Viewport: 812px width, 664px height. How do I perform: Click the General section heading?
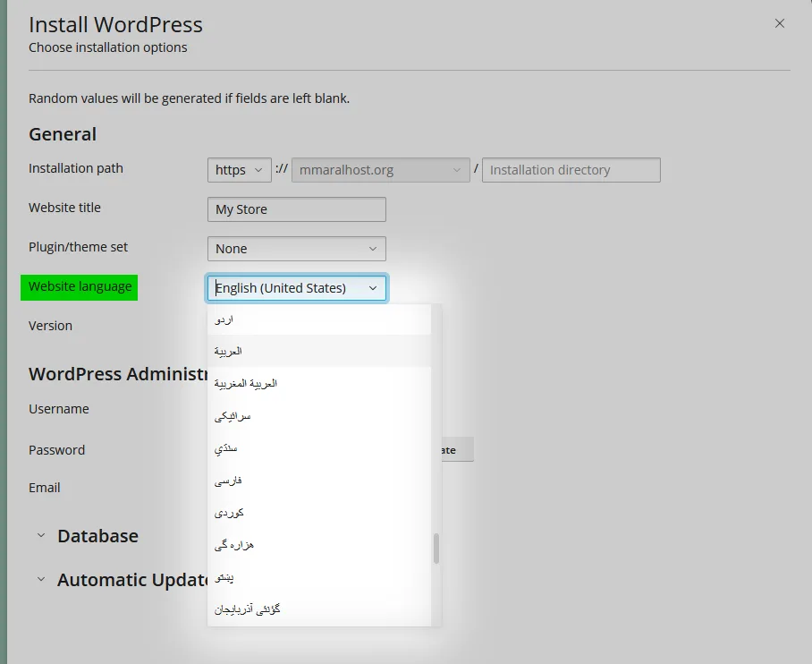tap(63, 134)
